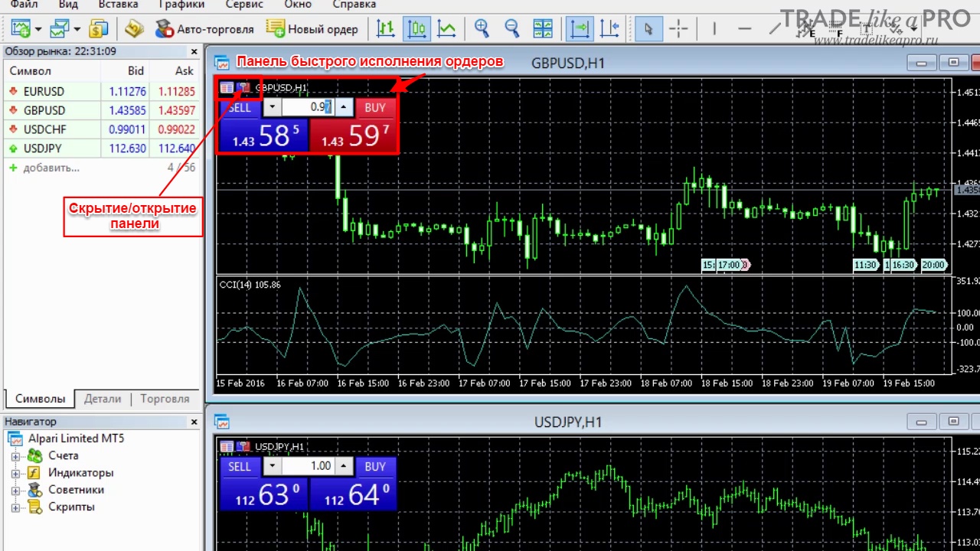Expand the Счета tree node
The image size is (980, 551).
[15, 456]
